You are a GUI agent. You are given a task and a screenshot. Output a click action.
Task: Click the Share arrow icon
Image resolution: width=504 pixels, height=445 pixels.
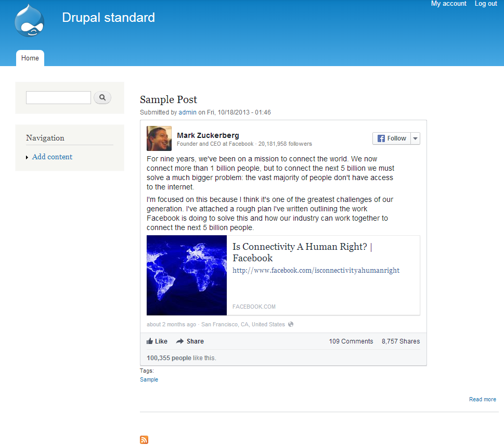[x=180, y=341]
